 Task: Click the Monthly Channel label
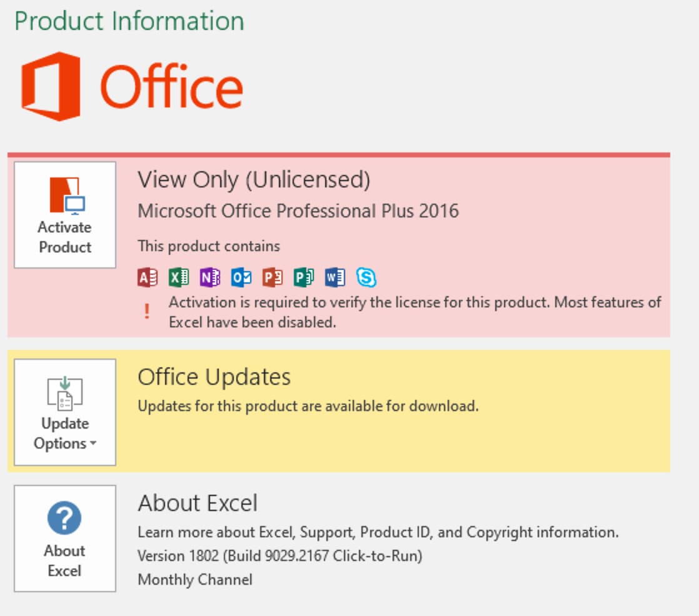coord(195,580)
